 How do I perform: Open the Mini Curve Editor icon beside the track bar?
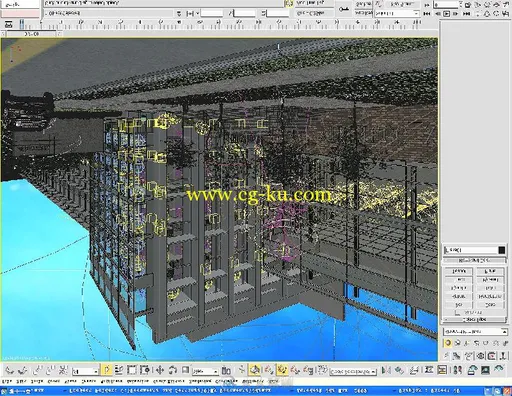coord(8,24)
